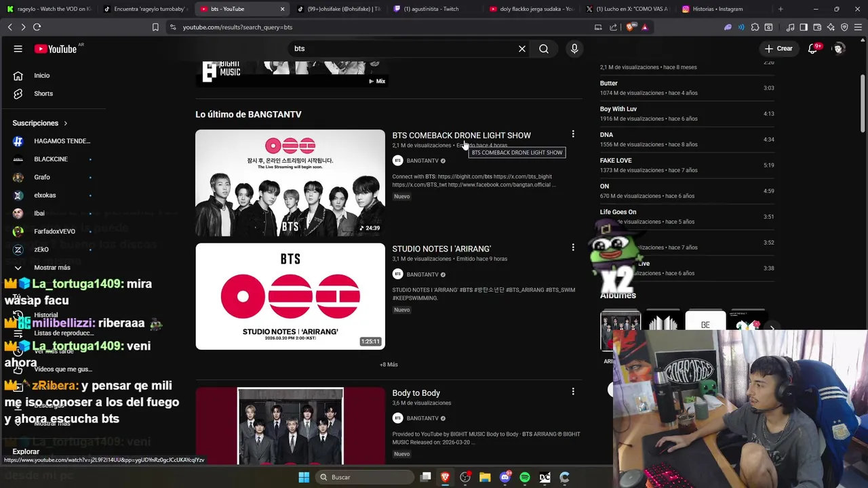The width and height of the screenshot is (868, 488).
Task: Open the BLACKCINE subscription
Action: (53, 159)
